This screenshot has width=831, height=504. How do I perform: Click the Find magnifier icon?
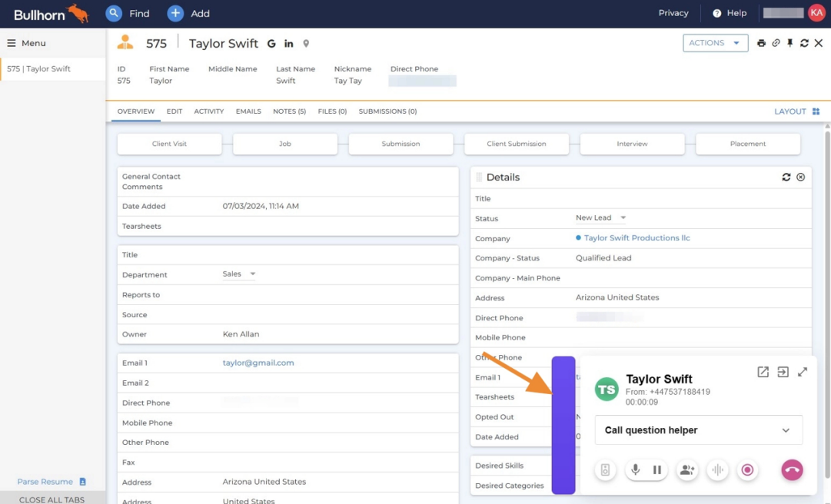[114, 13]
